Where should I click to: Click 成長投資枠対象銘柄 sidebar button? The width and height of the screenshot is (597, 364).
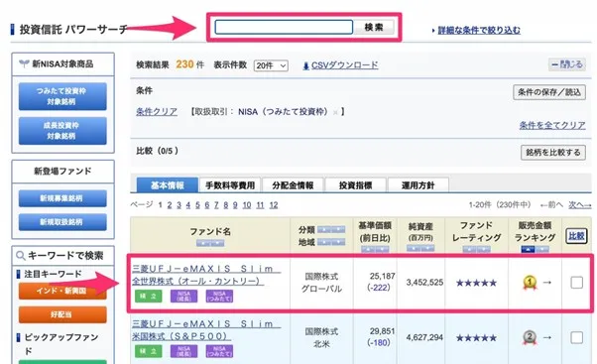coord(62,131)
